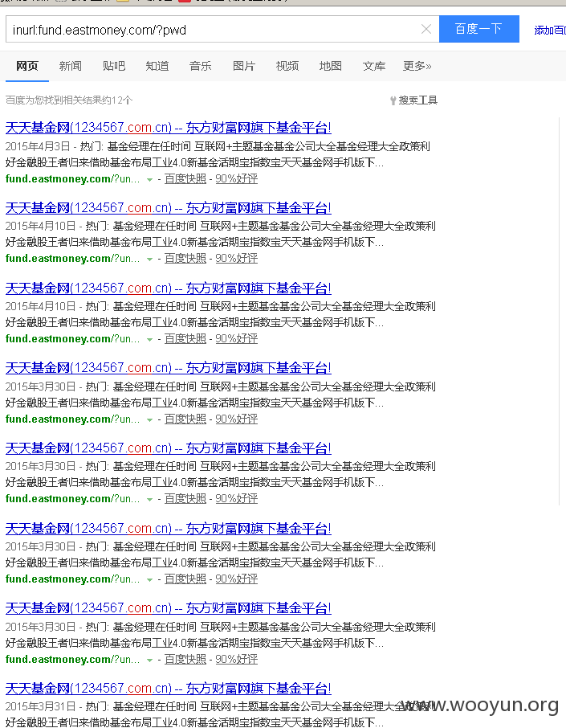Go to the 知道 tab
Viewport: 566px width, 728px height.
(157, 66)
